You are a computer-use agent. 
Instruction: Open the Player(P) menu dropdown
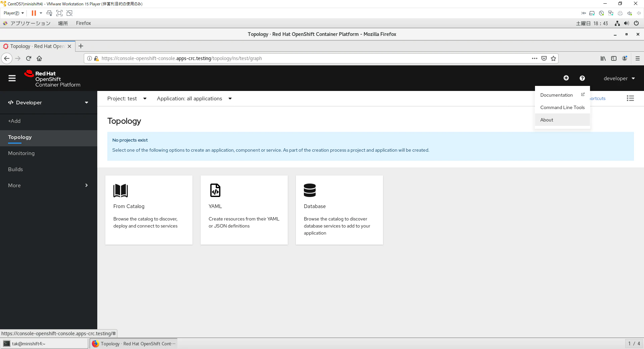coord(14,13)
